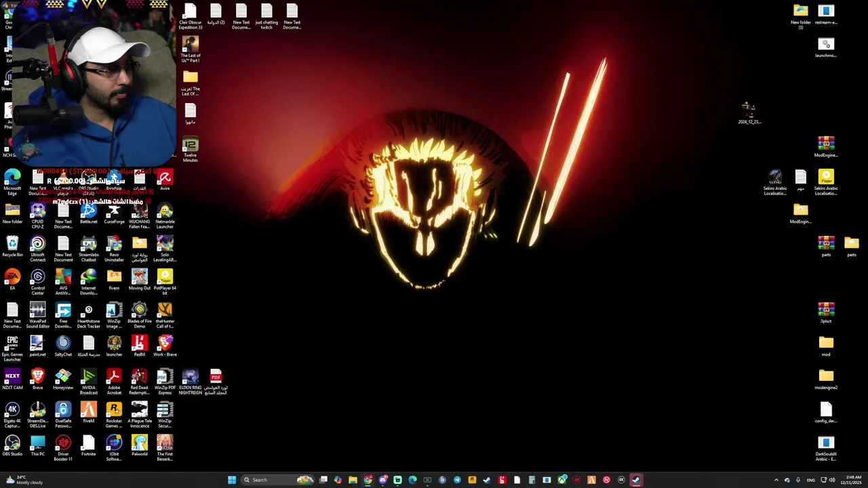
Task: Open Discord from the taskbar
Action: [382, 480]
